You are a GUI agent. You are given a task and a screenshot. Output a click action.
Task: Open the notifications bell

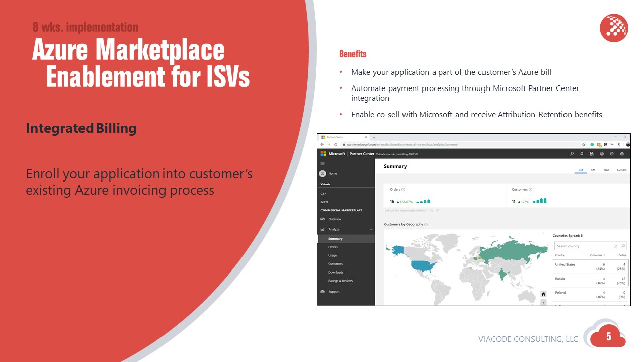(582, 154)
